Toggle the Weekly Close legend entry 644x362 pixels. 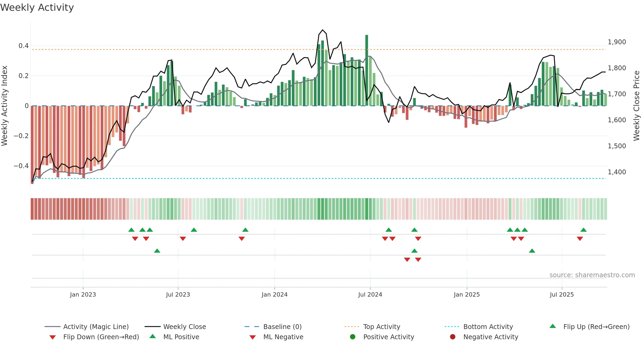click(175, 327)
